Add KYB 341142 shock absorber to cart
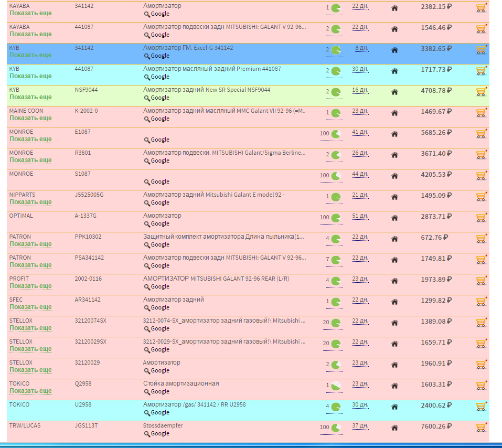 (x=481, y=50)
